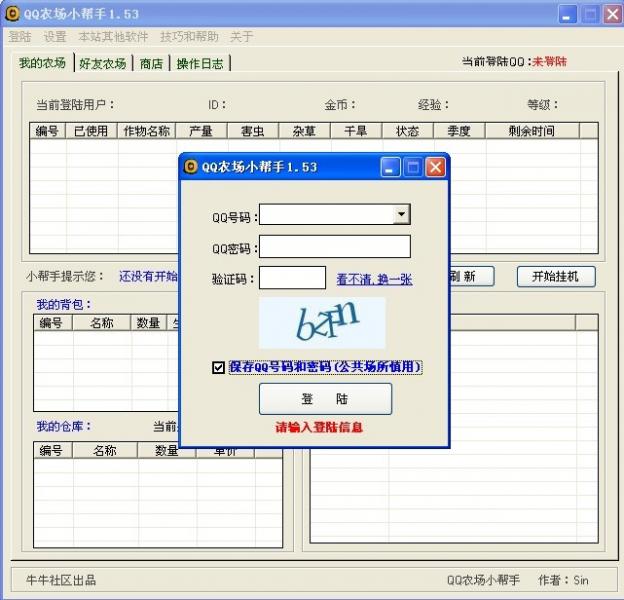Click the main window's title bar app icon
The height and width of the screenshot is (600, 624).
[12, 14]
